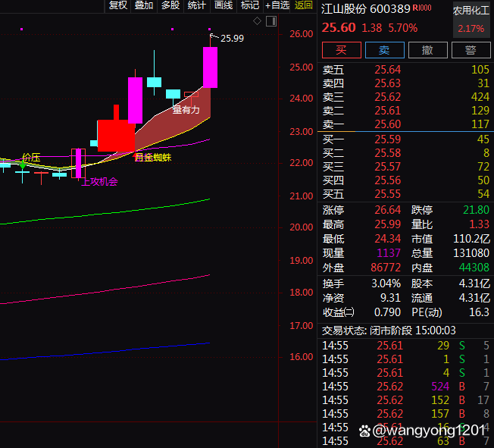This screenshot has height=448, width=494.
Task: Select the 卖一 price 25.60
Action: pos(387,124)
